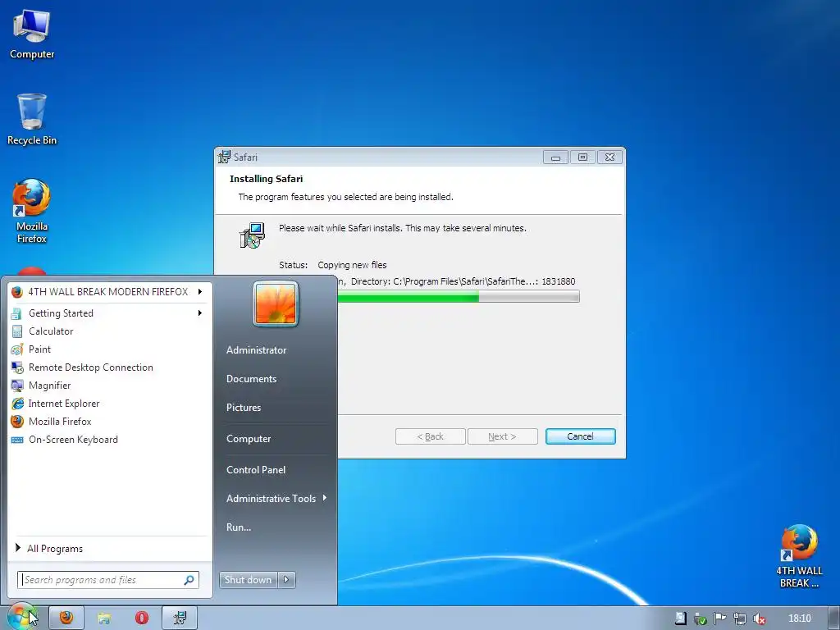Click the Start orb button
Image resolution: width=840 pixels, height=630 pixels.
[21, 617]
